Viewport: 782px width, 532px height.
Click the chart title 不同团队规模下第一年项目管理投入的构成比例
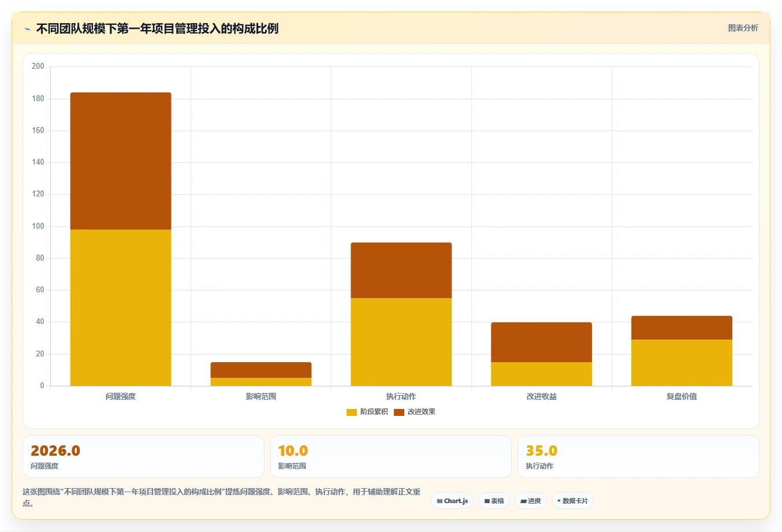click(x=157, y=28)
